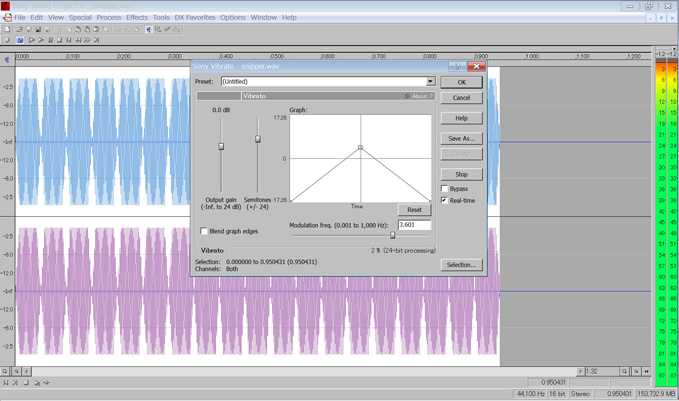The width and height of the screenshot is (679, 401).
Task: Click the Stop icon in the transport bar
Action: pyautogui.click(x=60, y=40)
